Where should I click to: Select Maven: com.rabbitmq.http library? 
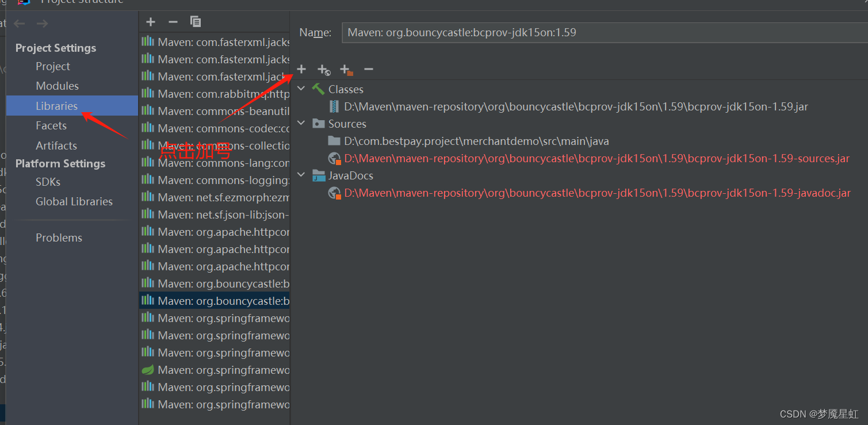tap(215, 94)
